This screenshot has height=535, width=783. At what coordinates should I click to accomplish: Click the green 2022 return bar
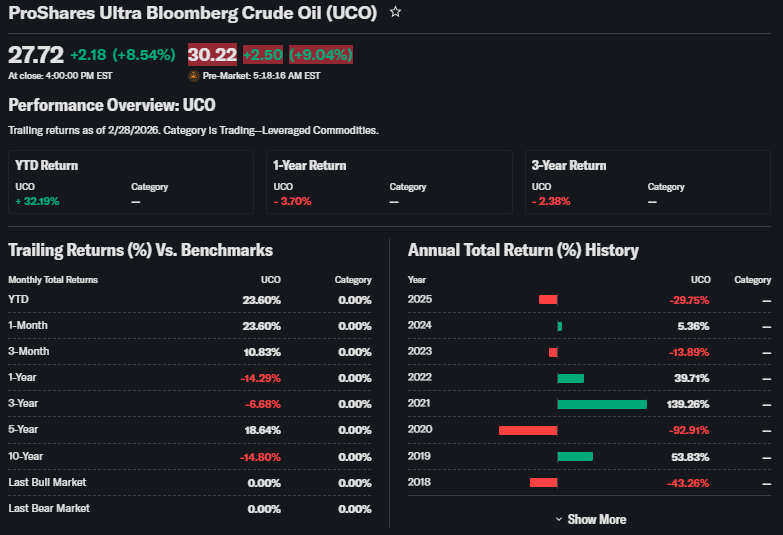click(x=570, y=378)
